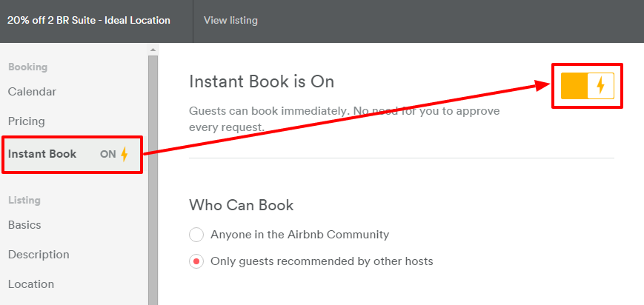Screen dimensions: 644x305
Task: Click the lightning bolt on the toggle switch
Action: click(600, 86)
